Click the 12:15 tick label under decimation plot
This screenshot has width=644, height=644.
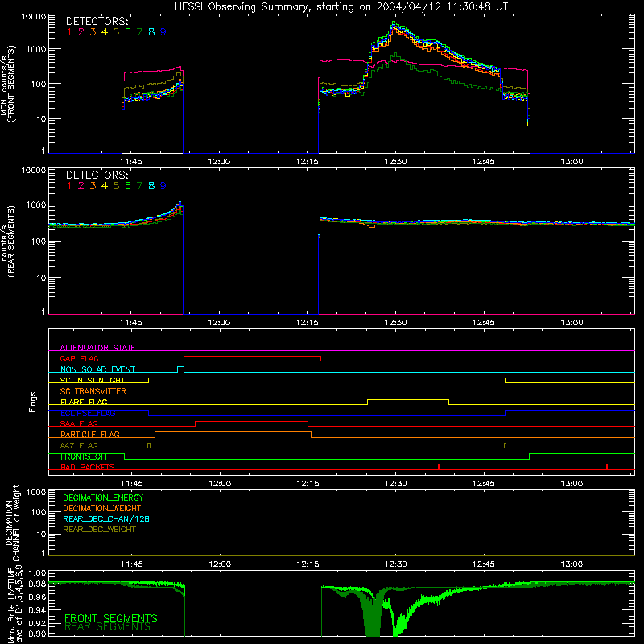tap(308, 564)
